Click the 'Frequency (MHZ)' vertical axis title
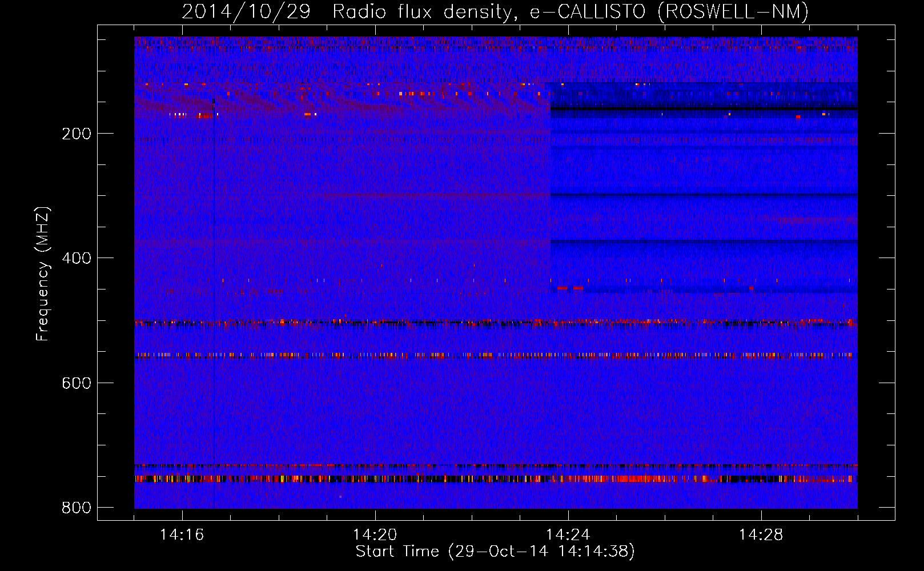Screen dimensions: 924x571 tap(43, 274)
